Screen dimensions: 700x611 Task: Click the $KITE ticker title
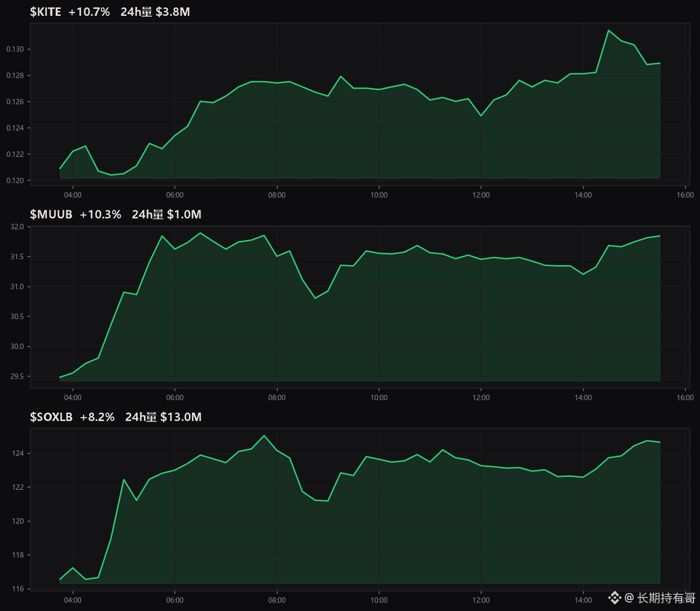coord(46,12)
